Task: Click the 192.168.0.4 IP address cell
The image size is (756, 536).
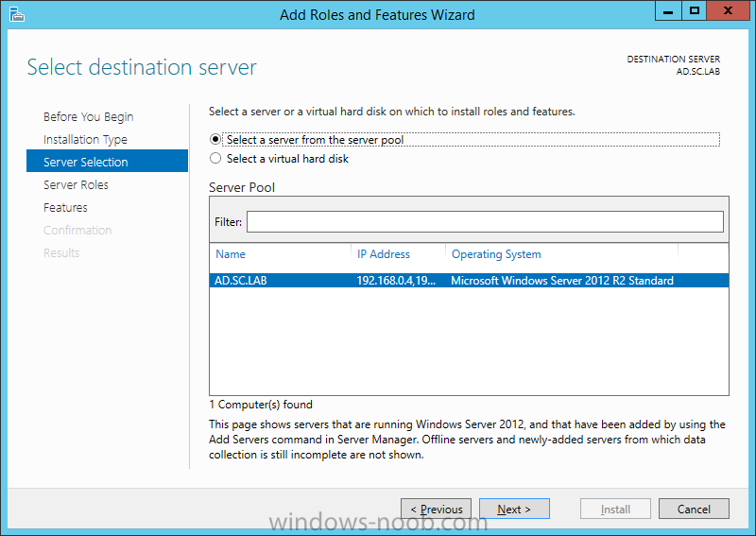Action: point(396,281)
